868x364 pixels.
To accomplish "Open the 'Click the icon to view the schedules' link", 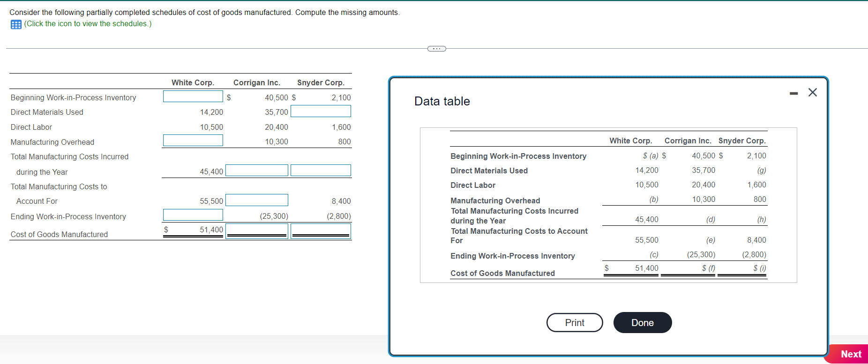I will click(x=88, y=24).
